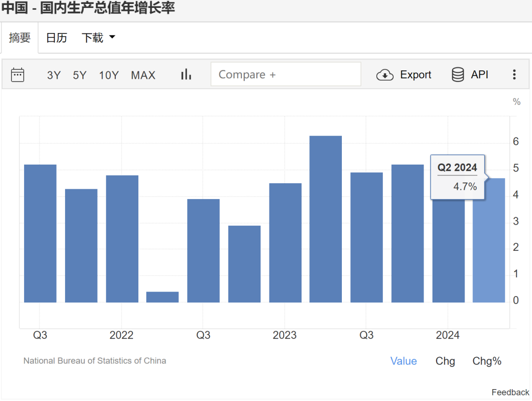Click into the Compare + input field

(x=286, y=74)
